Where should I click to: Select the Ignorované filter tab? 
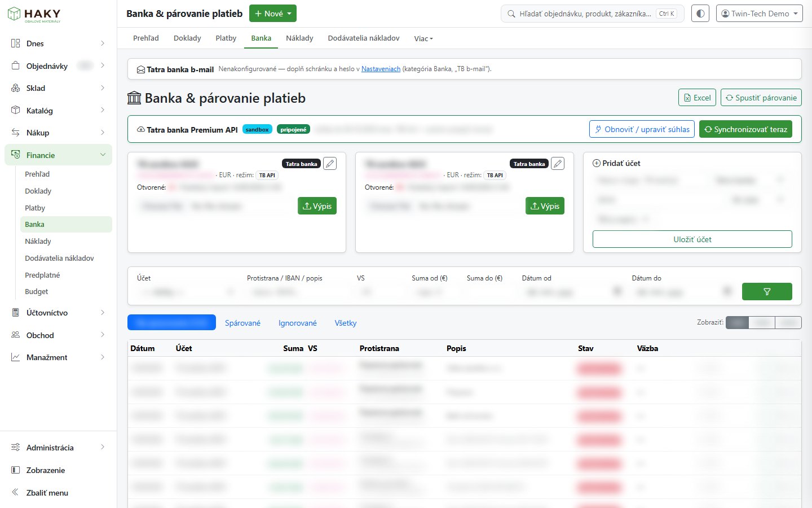click(x=298, y=323)
